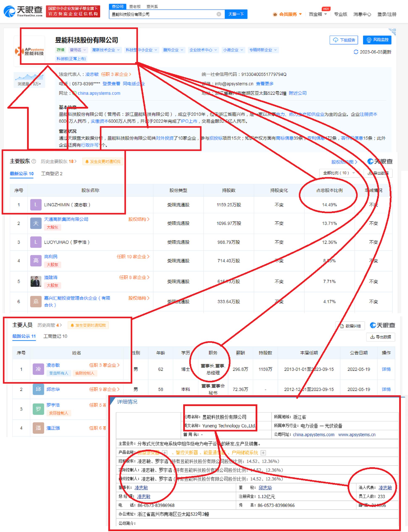Open the 会员服务 dropdown

(x=288, y=14)
